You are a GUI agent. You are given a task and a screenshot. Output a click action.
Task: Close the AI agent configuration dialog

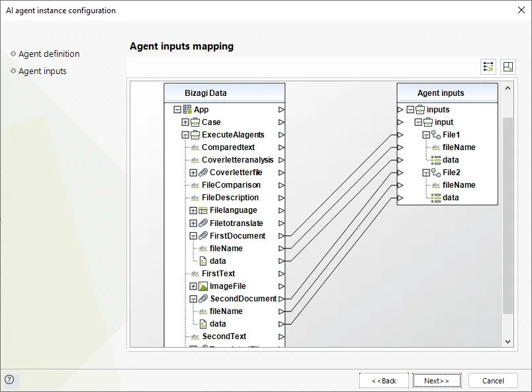point(521,10)
